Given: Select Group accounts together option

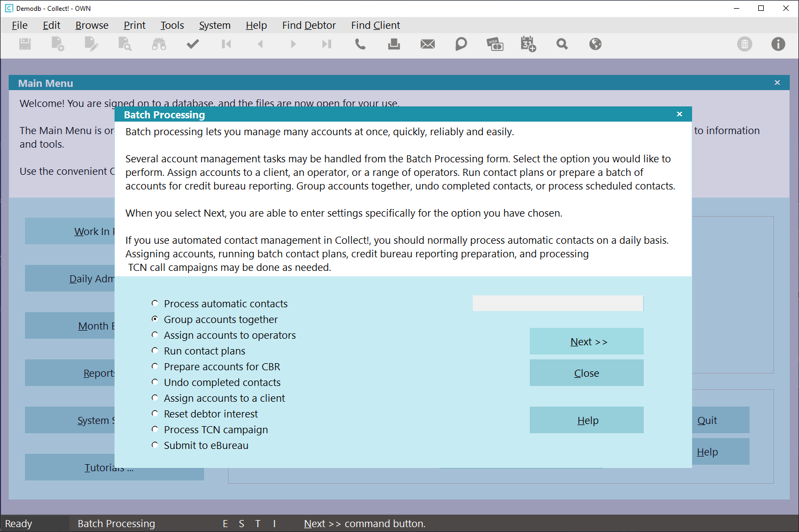Looking at the screenshot, I should pyautogui.click(x=215, y=319).
